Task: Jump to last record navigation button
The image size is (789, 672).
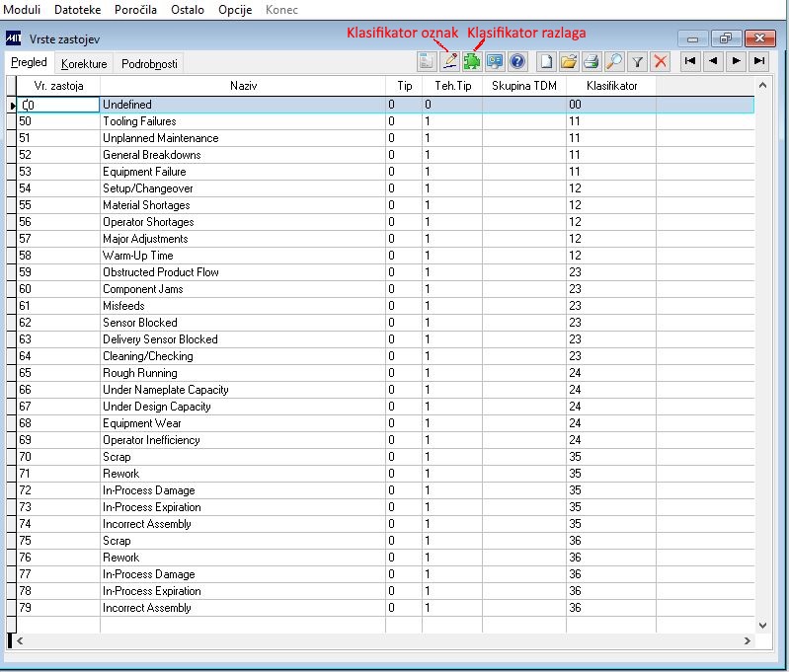Action: tap(759, 61)
